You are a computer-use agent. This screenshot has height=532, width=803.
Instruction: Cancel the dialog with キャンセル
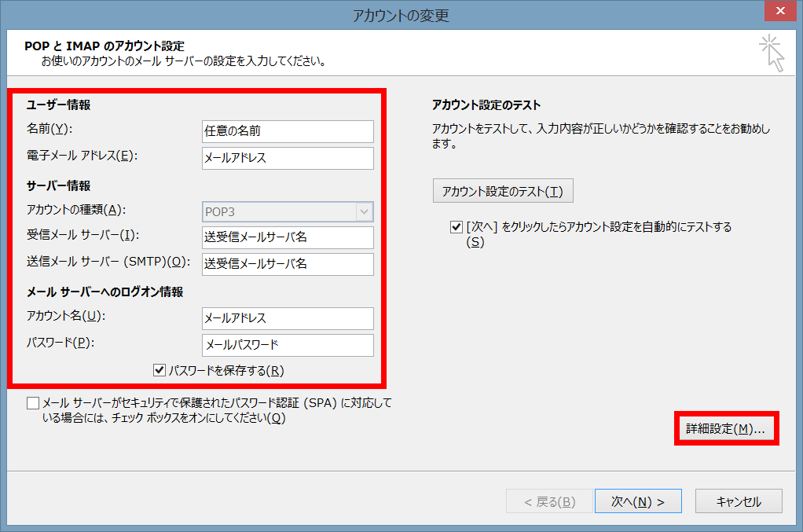tap(738, 501)
